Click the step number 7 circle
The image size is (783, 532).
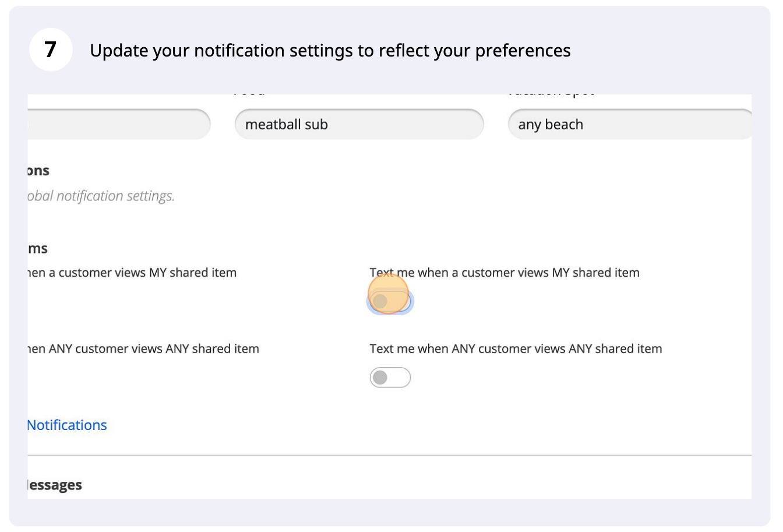[51, 50]
